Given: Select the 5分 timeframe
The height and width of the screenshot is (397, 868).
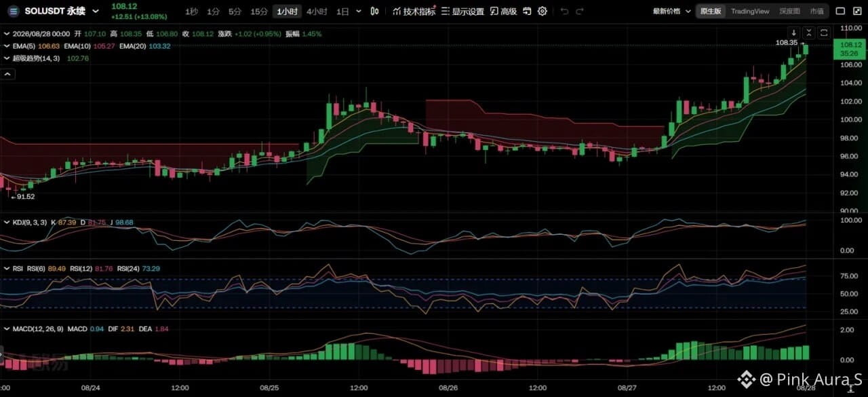Looking at the screenshot, I should click(x=235, y=12).
